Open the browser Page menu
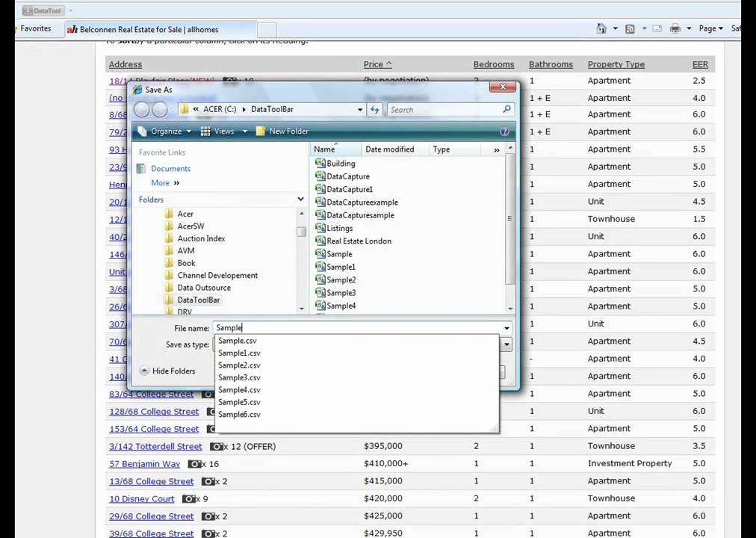Screen dimensions: 756x538 tap(710, 28)
